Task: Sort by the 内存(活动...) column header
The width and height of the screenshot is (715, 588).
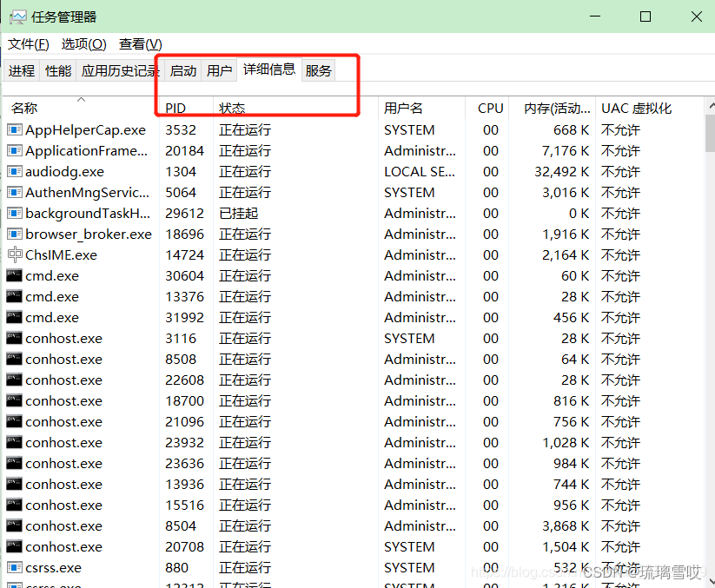Action: 552,108
